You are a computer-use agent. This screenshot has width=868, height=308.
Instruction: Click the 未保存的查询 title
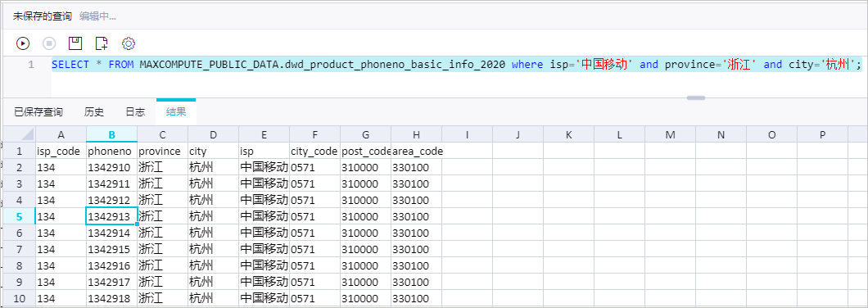pyautogui.click(x=43, y=16)
